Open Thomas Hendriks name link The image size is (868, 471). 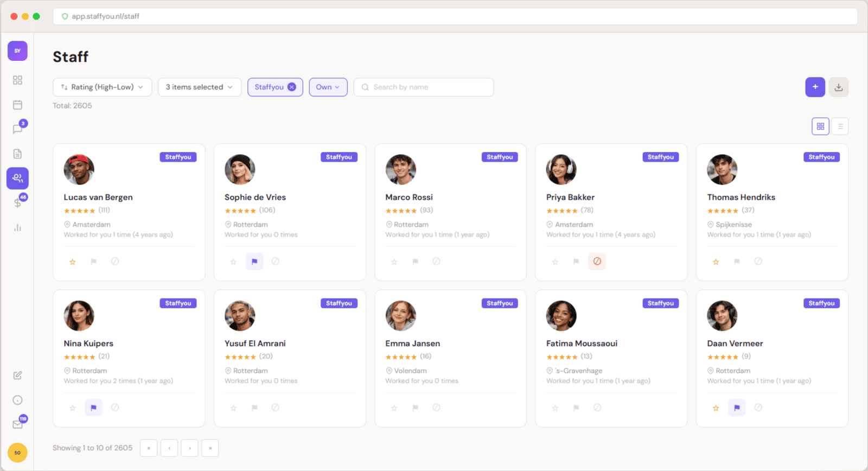click(x=741, y=198)
